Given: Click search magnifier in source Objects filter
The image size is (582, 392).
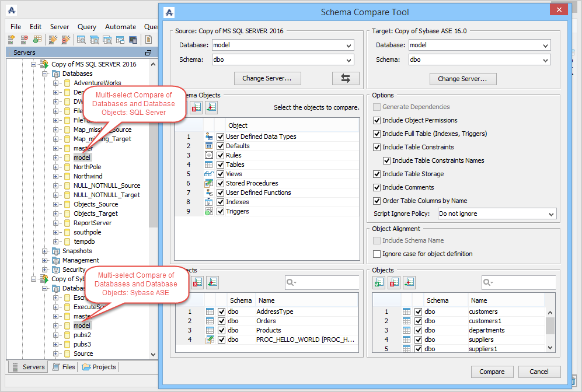Looking at the screenshot, I should [291, 282].
